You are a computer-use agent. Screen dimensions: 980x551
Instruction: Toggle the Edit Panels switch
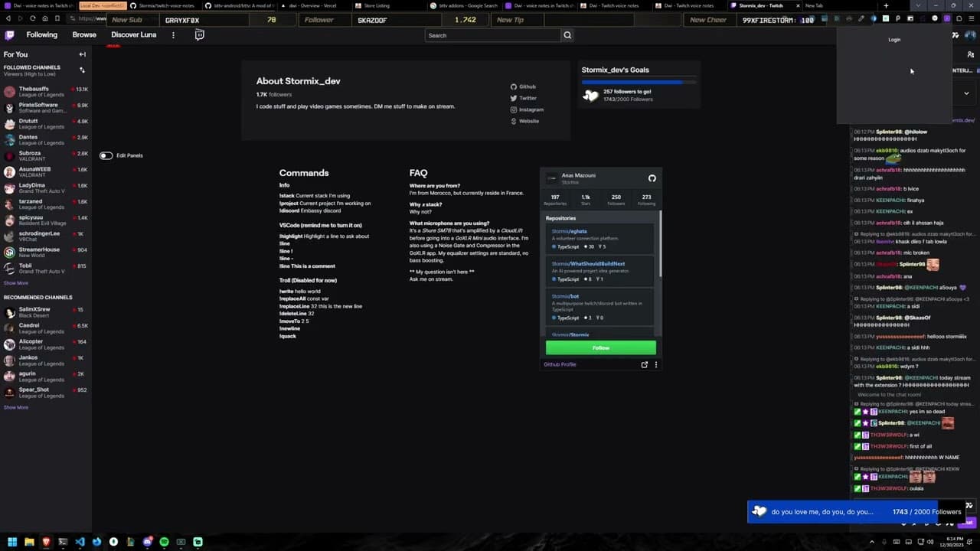pyautogui.click(x=106, y=155)
